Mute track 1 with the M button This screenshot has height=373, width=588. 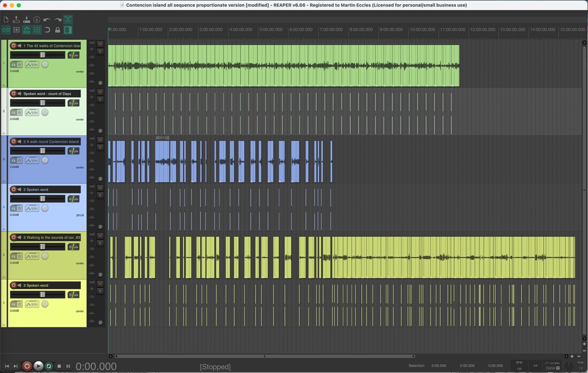pos(100,44)
